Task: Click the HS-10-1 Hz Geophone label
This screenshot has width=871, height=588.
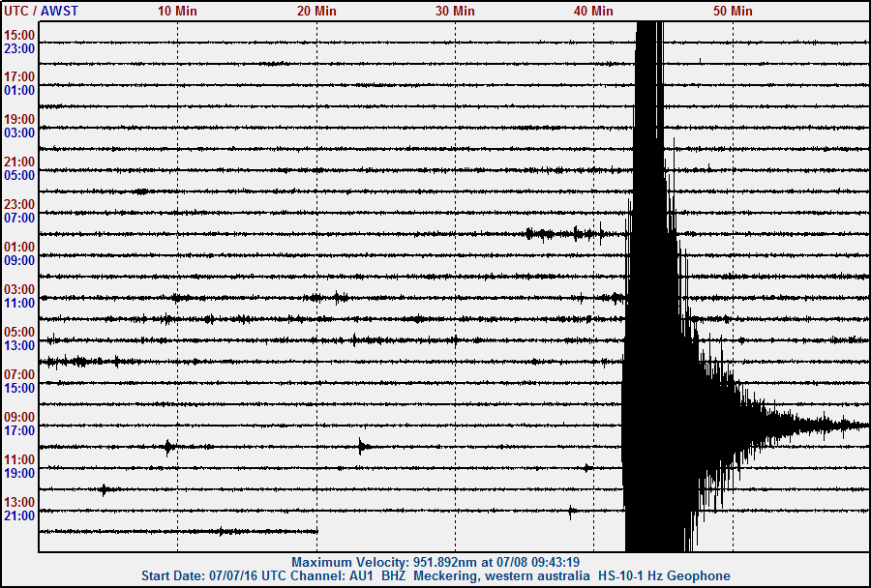Action: coord(664,576)
